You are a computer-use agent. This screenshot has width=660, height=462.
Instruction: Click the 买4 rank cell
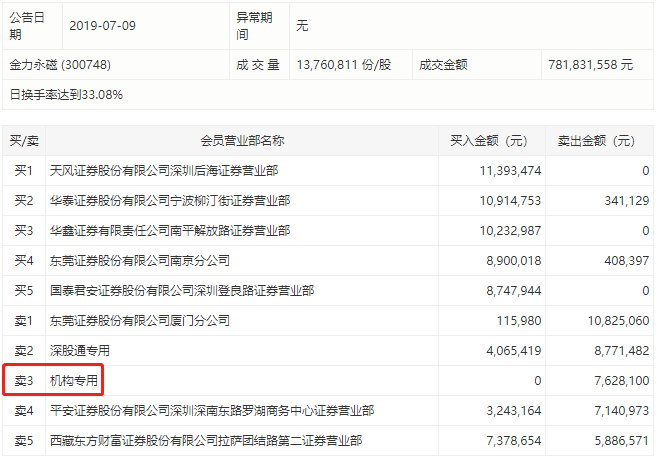pos(24,260)
